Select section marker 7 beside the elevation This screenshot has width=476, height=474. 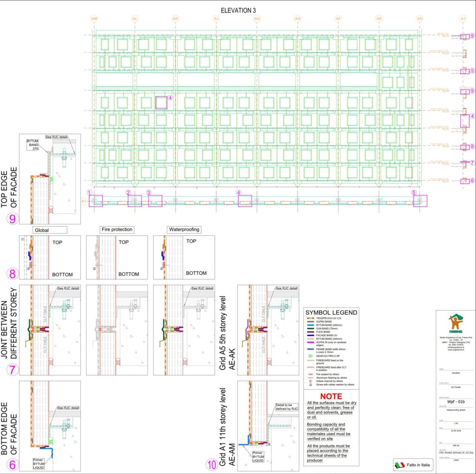[x=472, y=163]
